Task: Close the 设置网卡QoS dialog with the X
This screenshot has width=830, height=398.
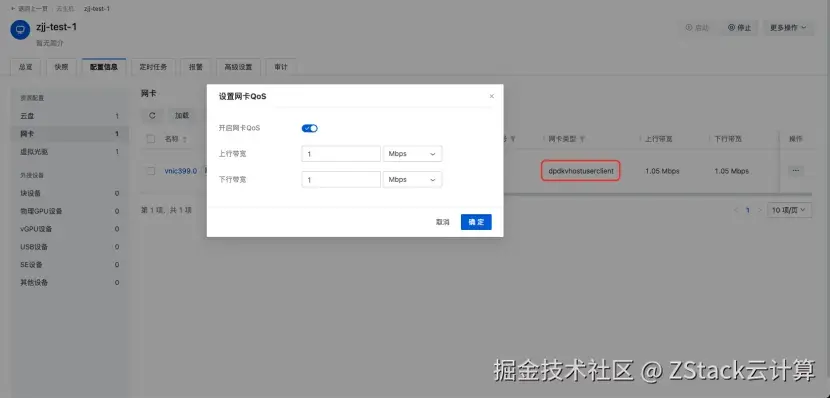Action: pos(492,96)
